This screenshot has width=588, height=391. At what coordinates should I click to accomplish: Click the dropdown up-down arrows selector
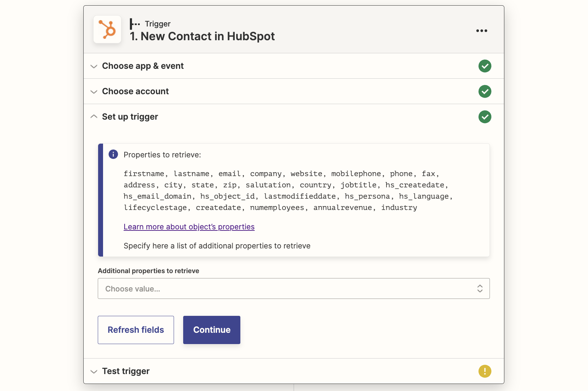pos(480,289)
